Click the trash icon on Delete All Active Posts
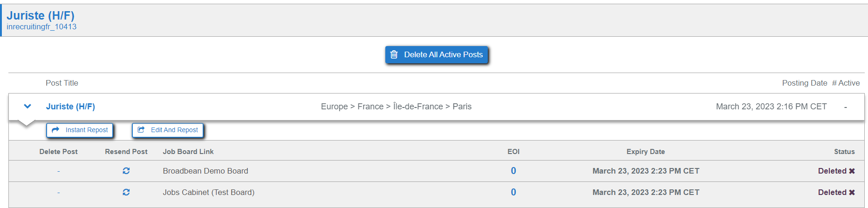The height and width of the screenshot is (208, 868). 394,54
